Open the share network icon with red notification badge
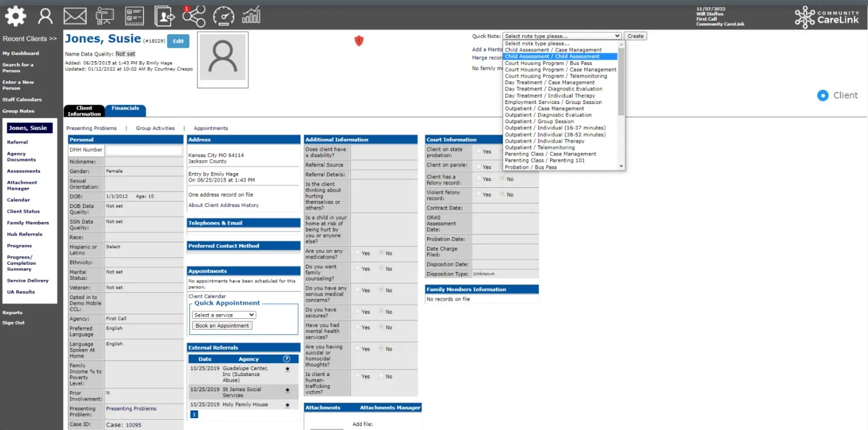The width and height of the screenshot is (868, 430). click(x=194, y=17)
